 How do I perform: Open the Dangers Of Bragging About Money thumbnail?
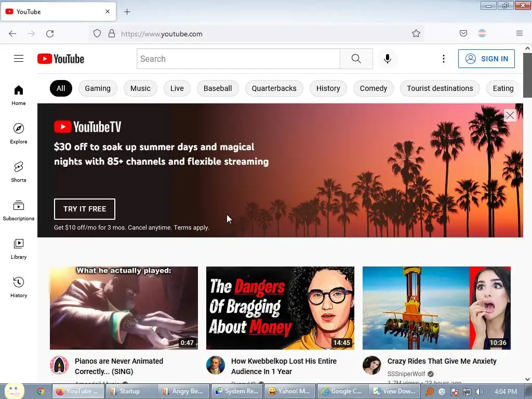point(280,308)
